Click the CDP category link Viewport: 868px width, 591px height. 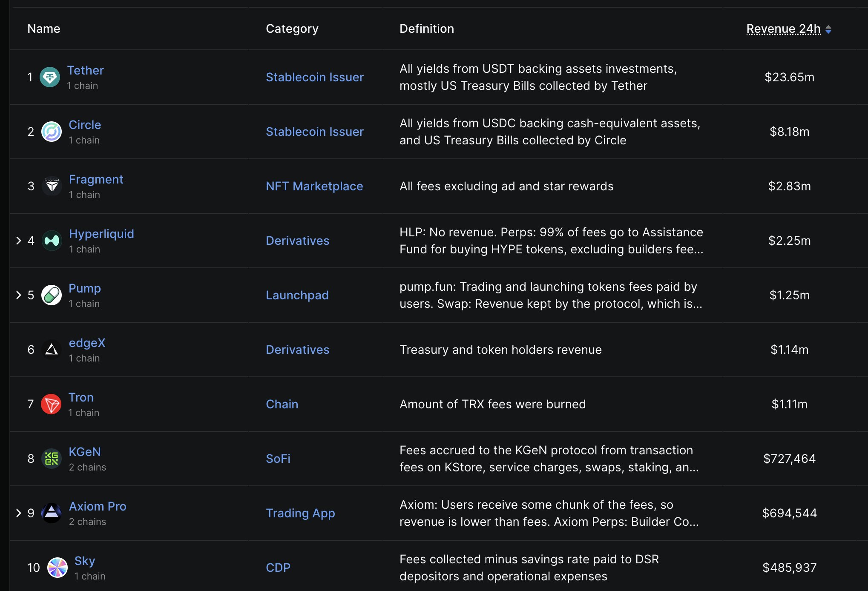pyautogui.click(x=278, y=568)
